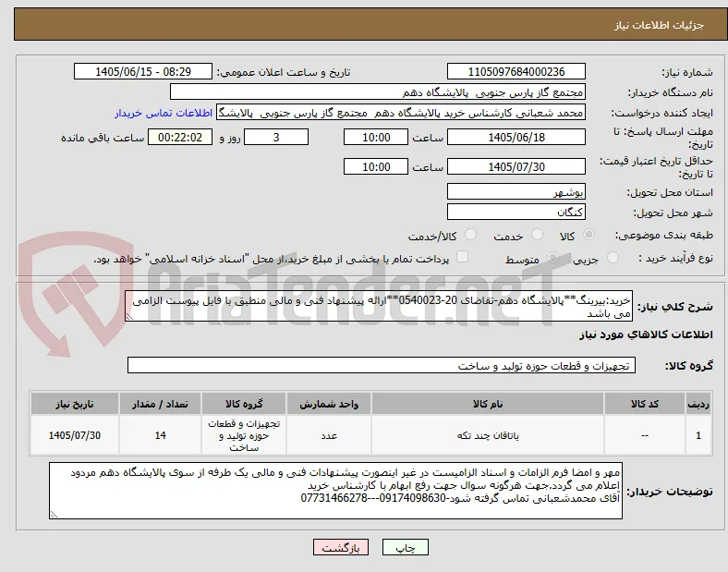Click the page header جزئیات اطلاعات نیاز
The image size is (728, 572).
660,25
